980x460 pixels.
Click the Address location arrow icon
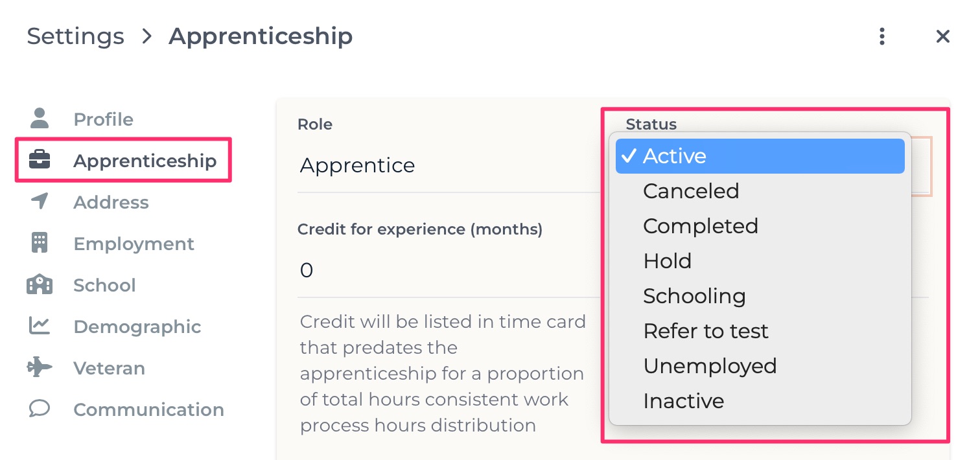40,201
